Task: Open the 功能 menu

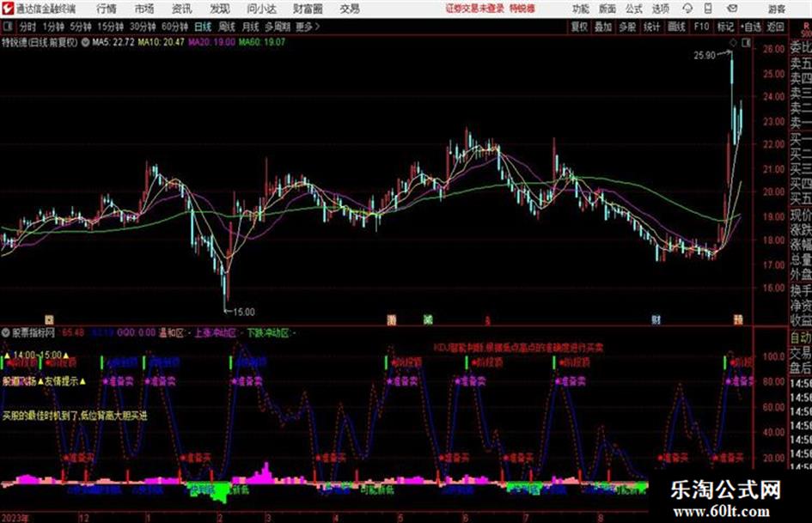Action: click(581, 9)
